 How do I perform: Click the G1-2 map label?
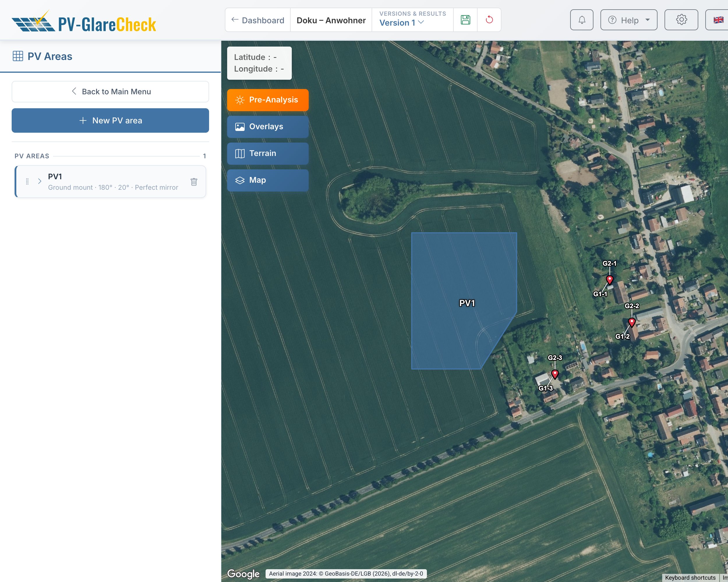(622, 336)
